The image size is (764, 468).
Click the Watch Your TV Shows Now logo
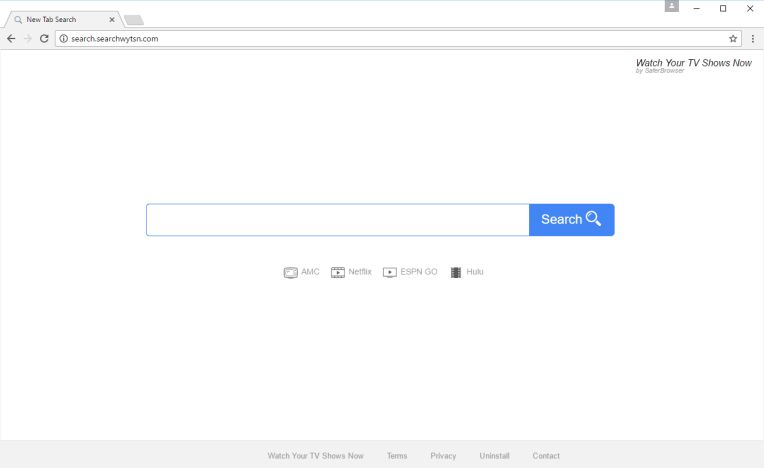pos(693,65)
